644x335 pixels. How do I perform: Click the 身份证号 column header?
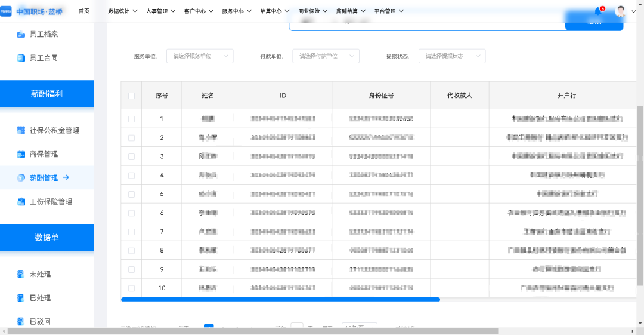[381, 96]
